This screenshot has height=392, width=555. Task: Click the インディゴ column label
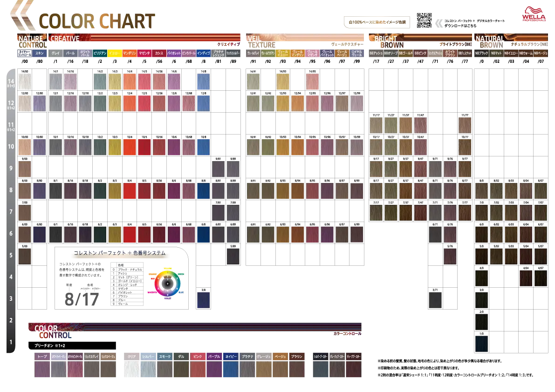point(203,54)
